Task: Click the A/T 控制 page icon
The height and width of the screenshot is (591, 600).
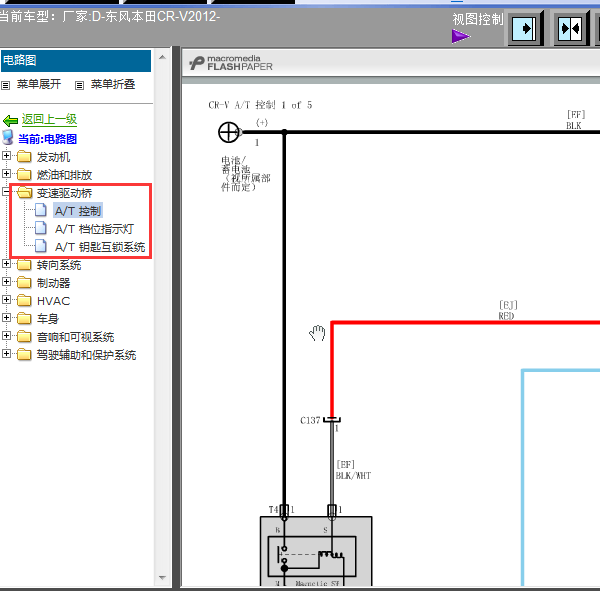Action: [41, 210]
